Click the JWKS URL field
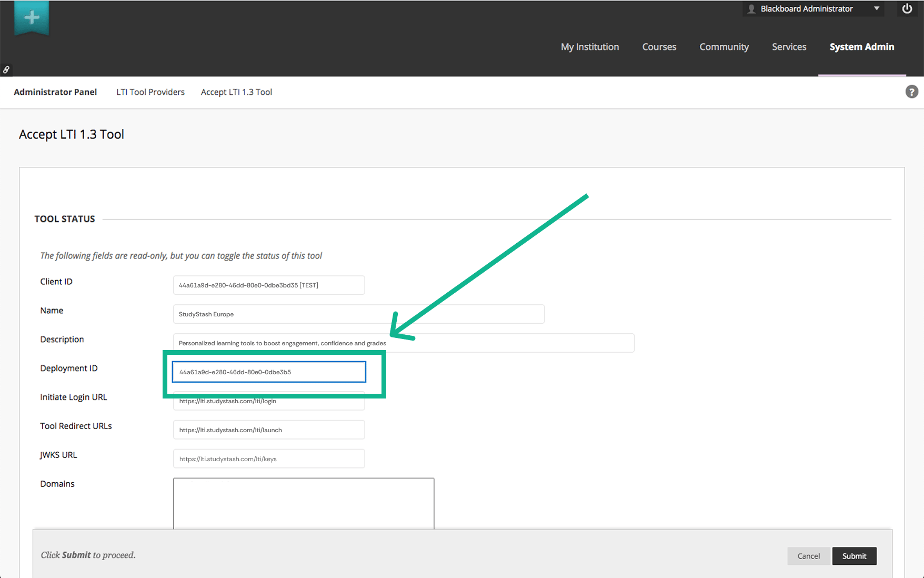The height and width of the screenshot is (578, 924). [269, 459]
